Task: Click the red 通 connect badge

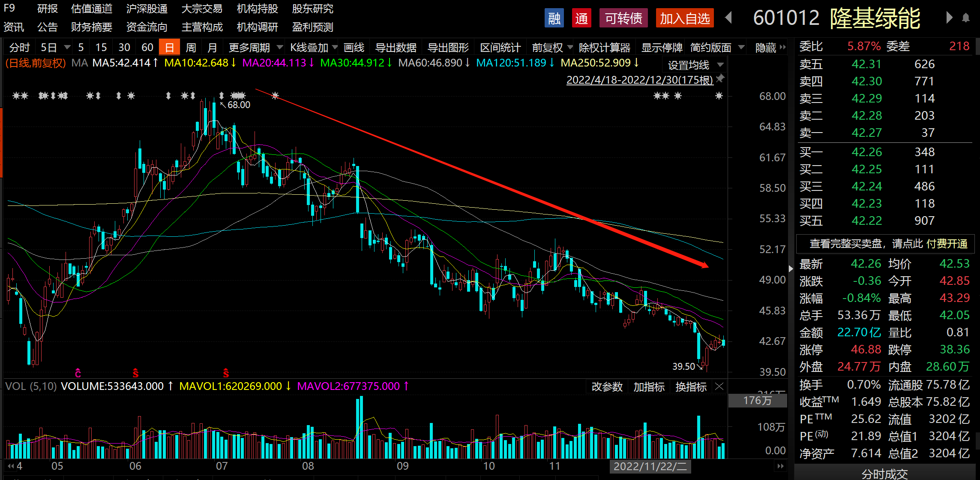Action: [x=581, y=18]
